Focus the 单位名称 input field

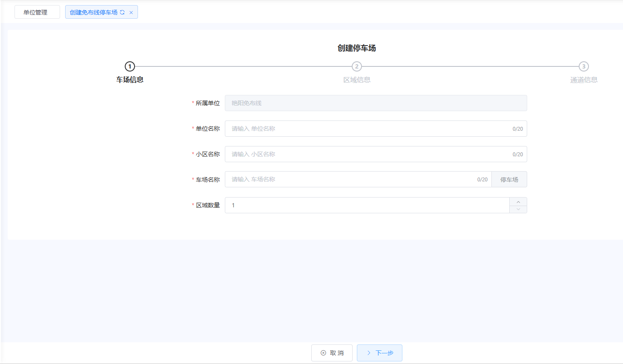click(x=376, y=129)
